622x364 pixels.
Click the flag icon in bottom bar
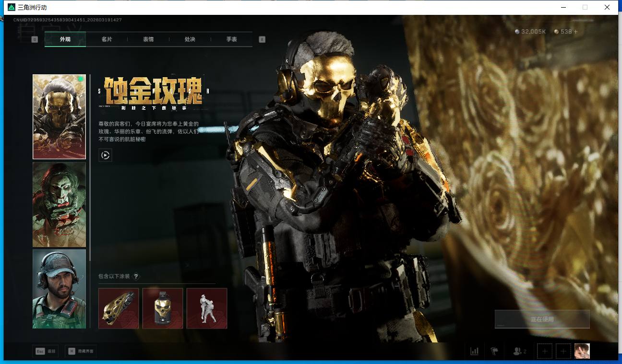(x=494, y=351)
